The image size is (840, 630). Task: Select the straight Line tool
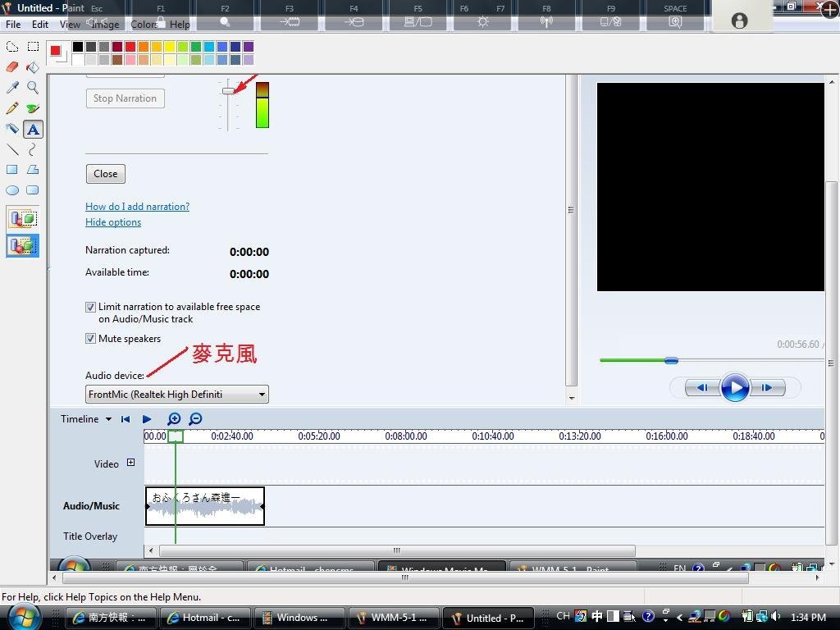point(12,149)
